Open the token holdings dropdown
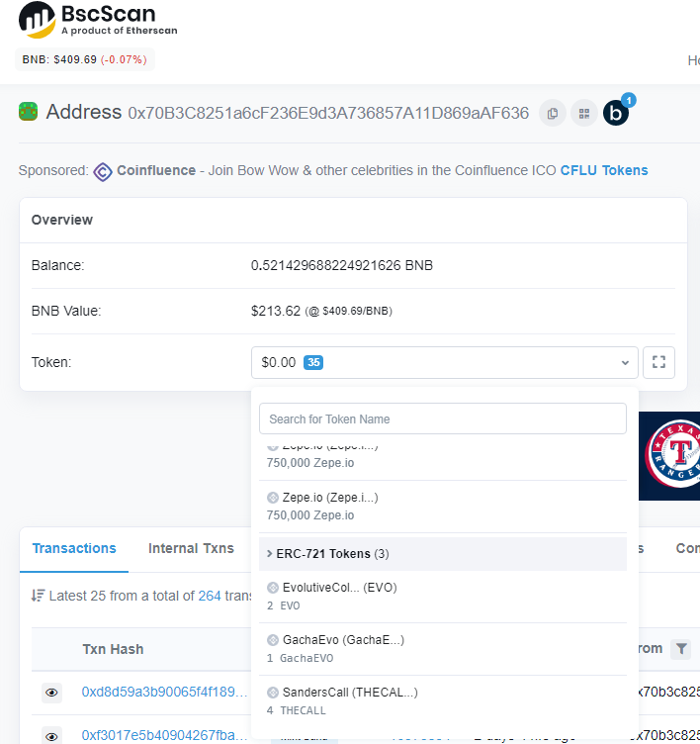 (x=444, y=362)
